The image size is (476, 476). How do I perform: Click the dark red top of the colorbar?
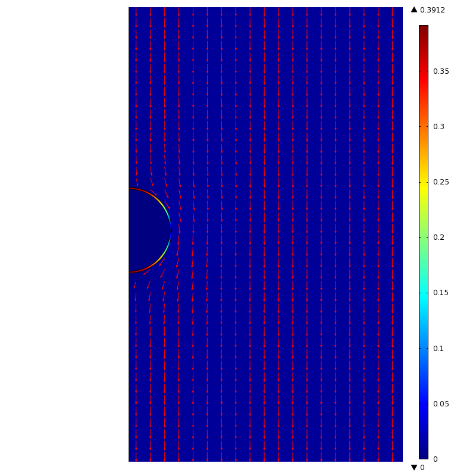[x=424, y=30]
